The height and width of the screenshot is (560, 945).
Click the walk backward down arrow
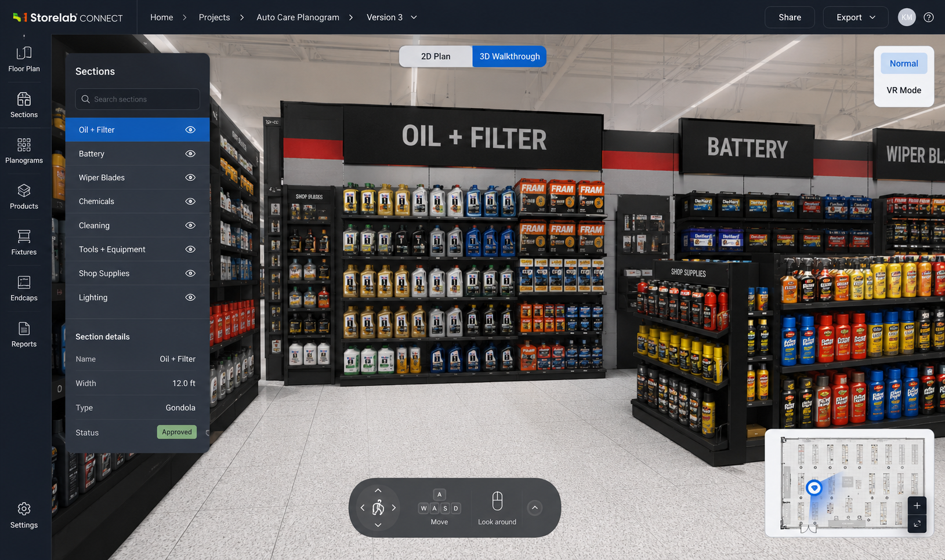[378, 525]
